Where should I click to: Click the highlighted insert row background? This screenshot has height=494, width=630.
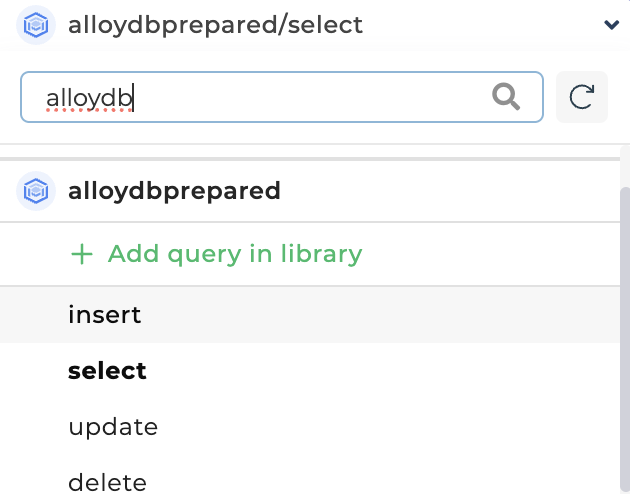pyautogui.click(x=400, y=315)
